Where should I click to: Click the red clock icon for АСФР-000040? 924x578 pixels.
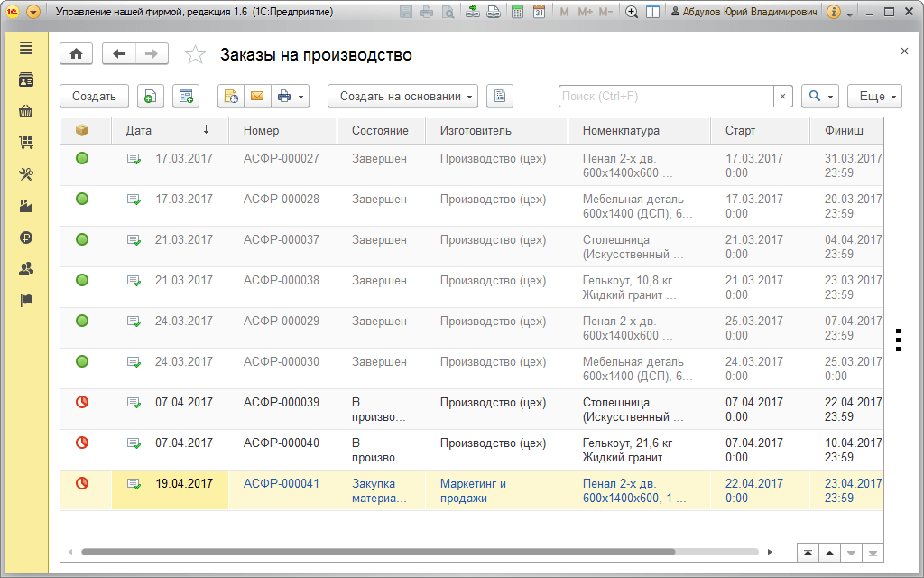coord(82,443)
